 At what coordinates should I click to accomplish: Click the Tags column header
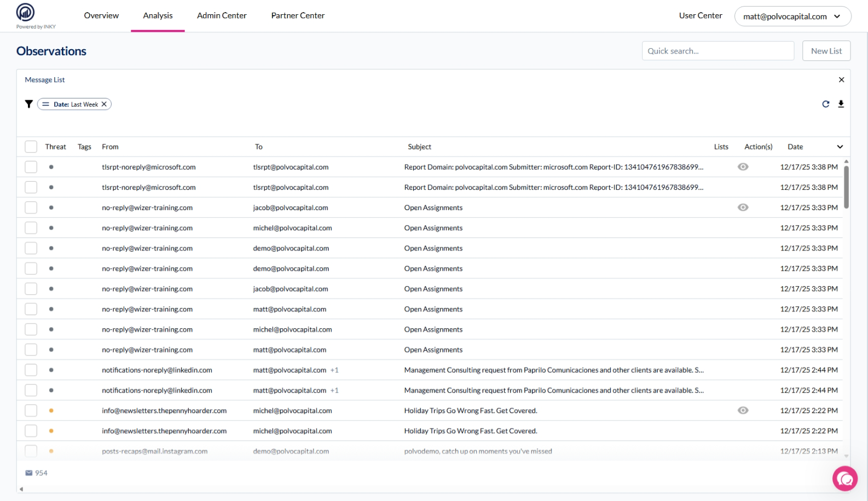pos(84,147)
